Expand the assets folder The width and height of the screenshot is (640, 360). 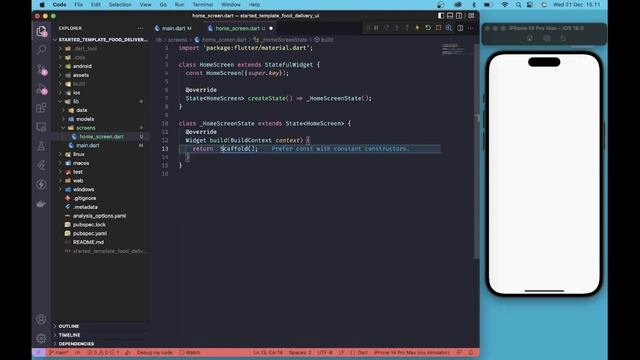(100, 75)
